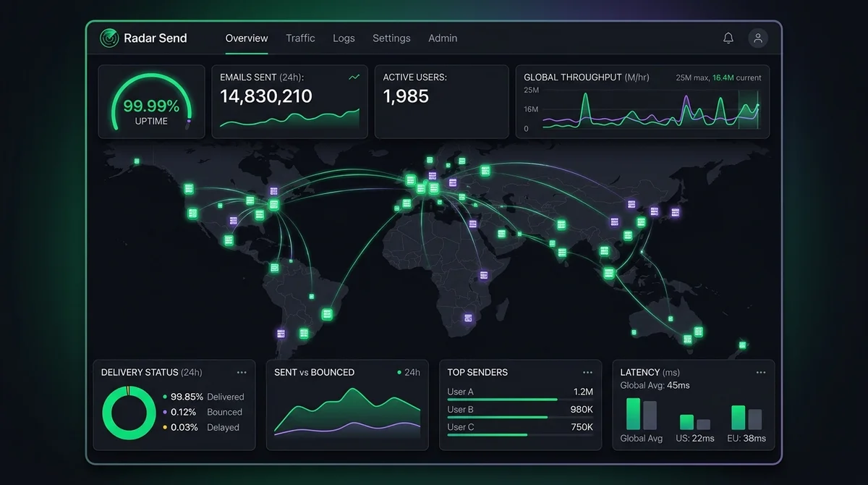
Task: Click the 750K value for User C
Action: pos(582,427)
